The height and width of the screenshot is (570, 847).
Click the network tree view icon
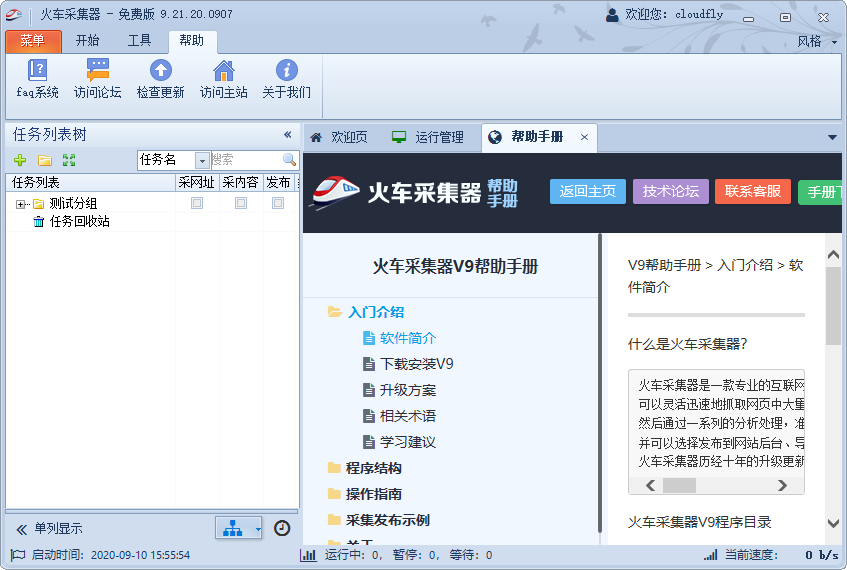(233, 528)
